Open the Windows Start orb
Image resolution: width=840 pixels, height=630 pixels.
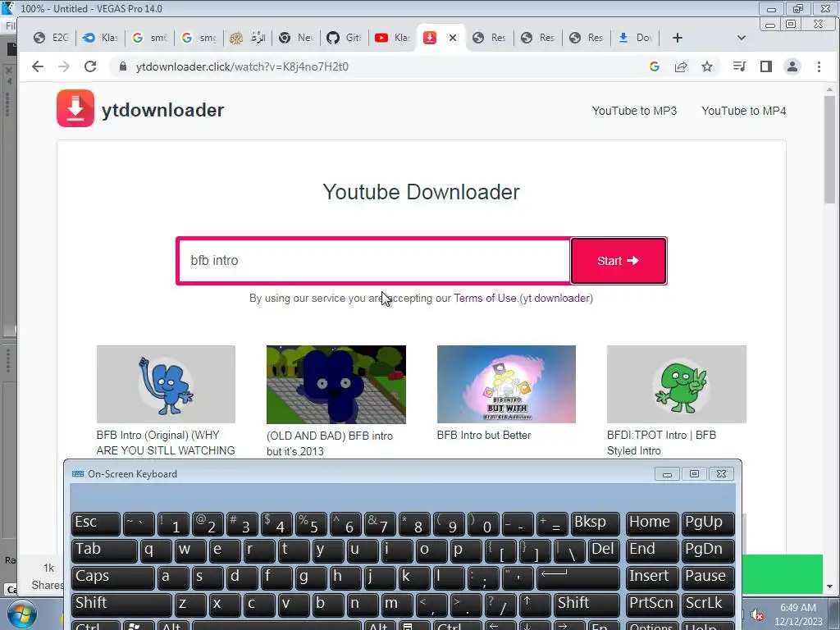tap(22, 614)
